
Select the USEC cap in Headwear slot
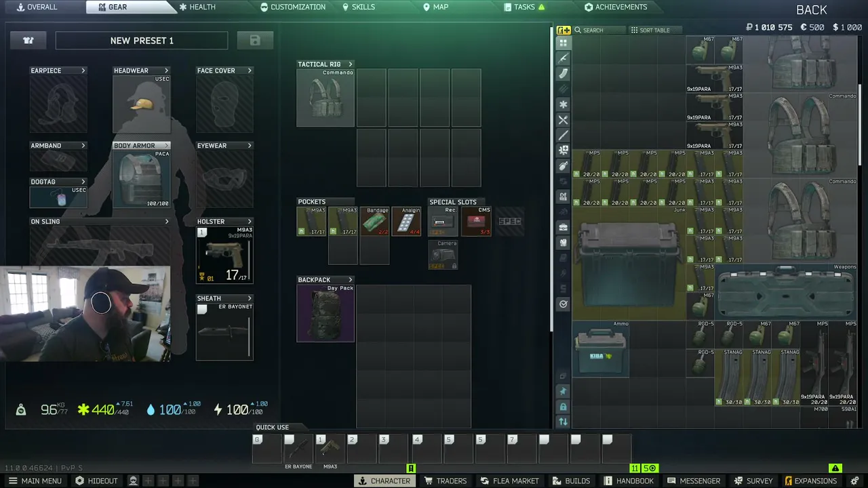click(x=142, y=104)
